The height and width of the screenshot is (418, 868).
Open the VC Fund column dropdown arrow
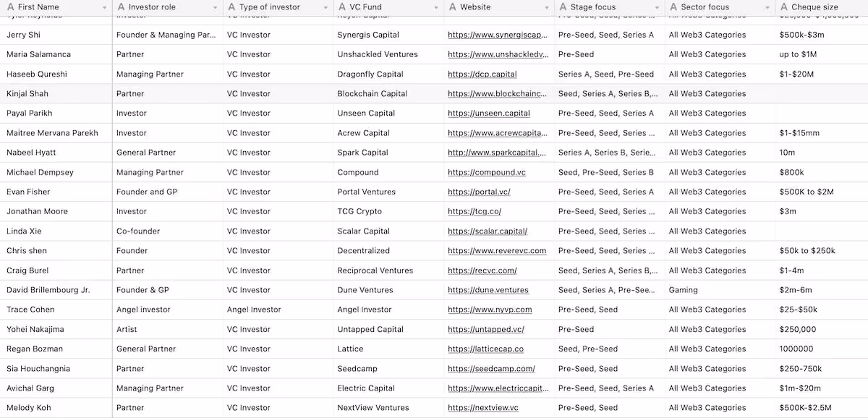[437, 8]
